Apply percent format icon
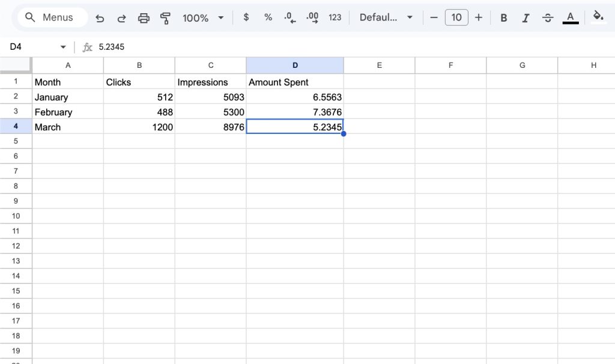 point(268,17)
